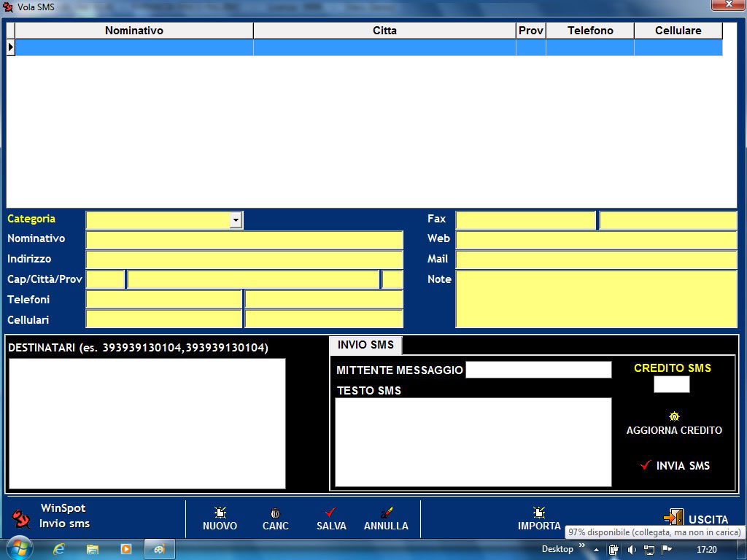Open Internet Explorer from the taskbar

60,549
